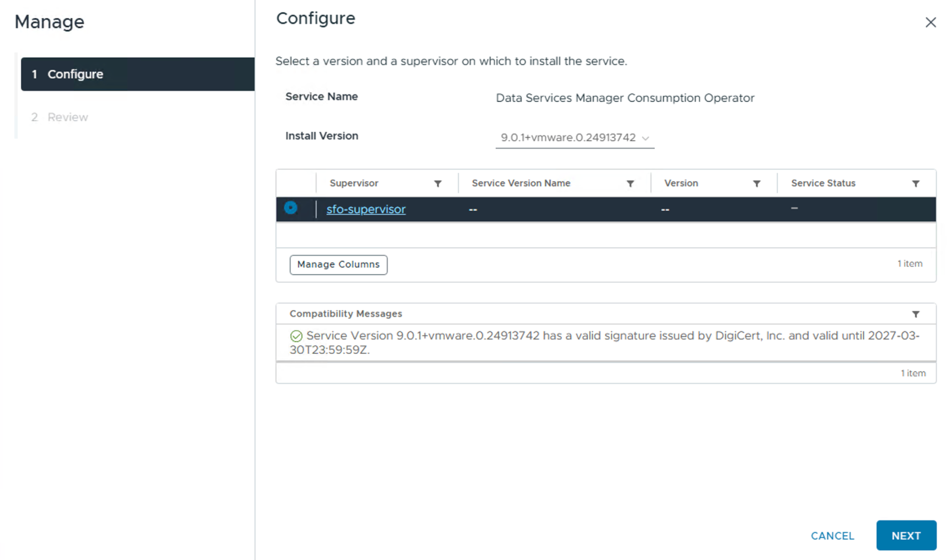Click the Version column filter icon
The height and width of the screenshot is (560, 947).
(756, 184)
